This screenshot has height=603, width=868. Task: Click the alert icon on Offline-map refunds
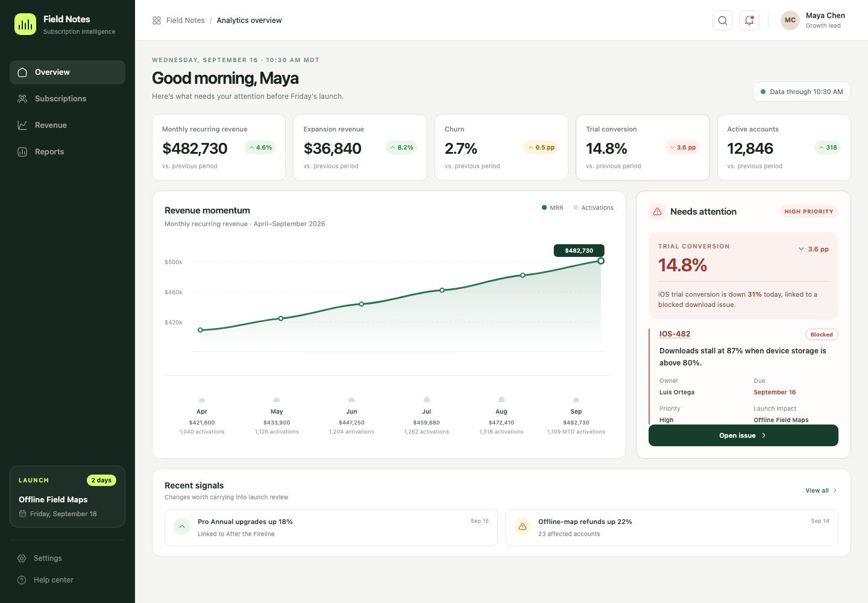pyautogui.click(x=523, y=527)
